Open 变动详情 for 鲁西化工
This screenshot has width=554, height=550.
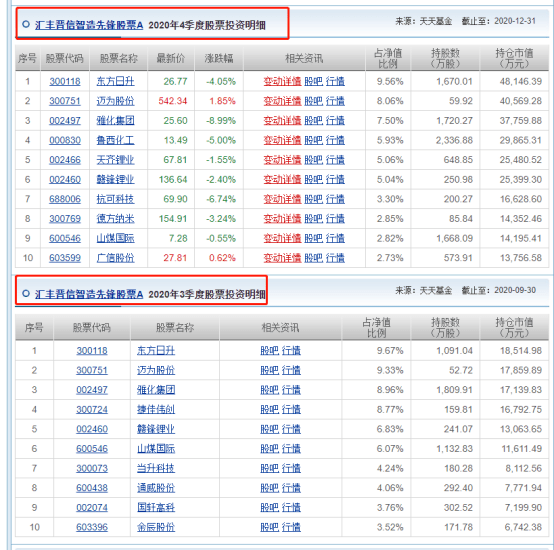click(282, 140)
